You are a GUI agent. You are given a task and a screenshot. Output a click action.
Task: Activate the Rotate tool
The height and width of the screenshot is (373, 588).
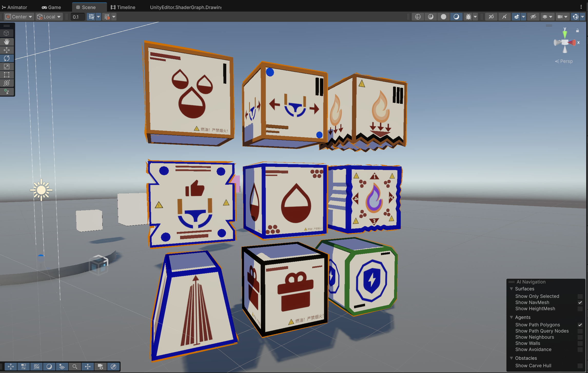7,58
